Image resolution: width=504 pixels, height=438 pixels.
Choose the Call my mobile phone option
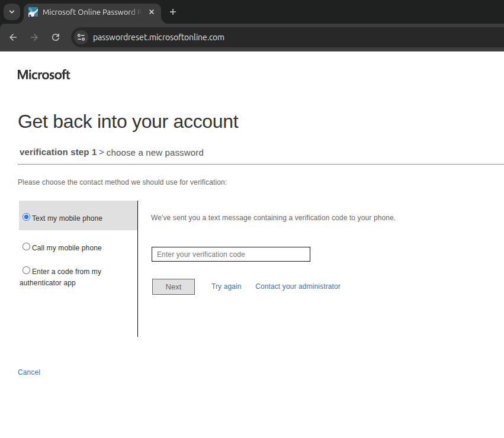pyautogui.click(x=26, y=247)
